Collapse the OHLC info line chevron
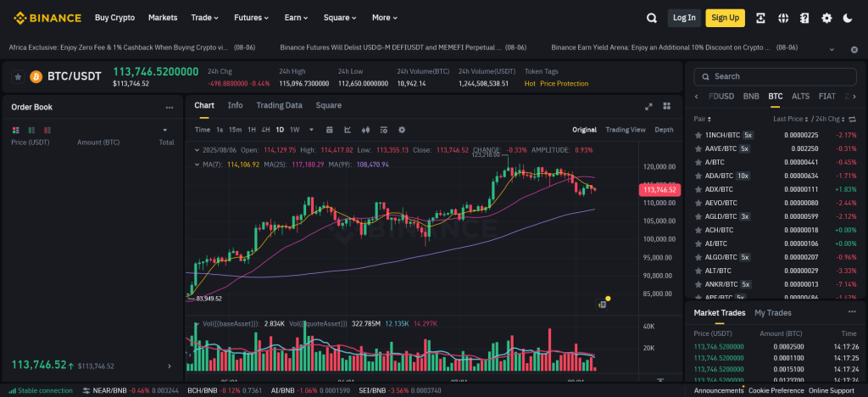The width and height of the screenshot is (868, 397). (x=198, y=150)
